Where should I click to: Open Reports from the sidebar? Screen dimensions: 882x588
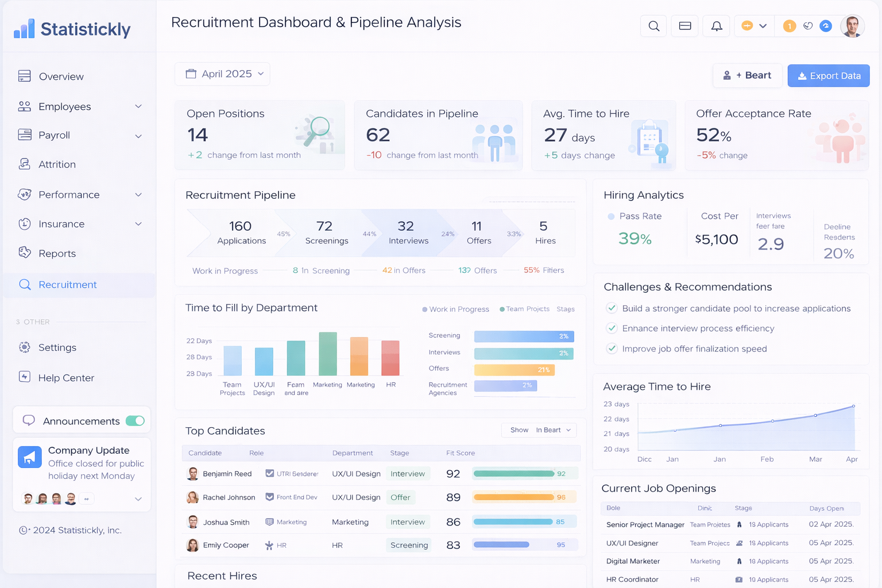57,253
